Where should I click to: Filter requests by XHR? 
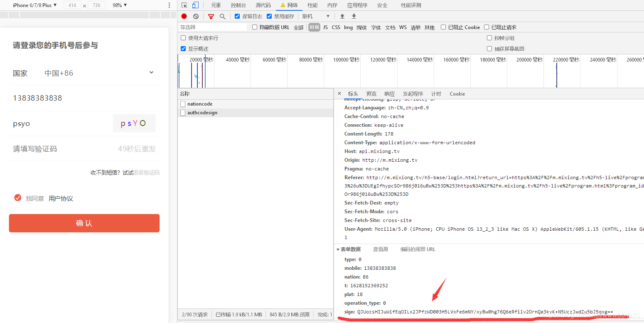(314, 27)
